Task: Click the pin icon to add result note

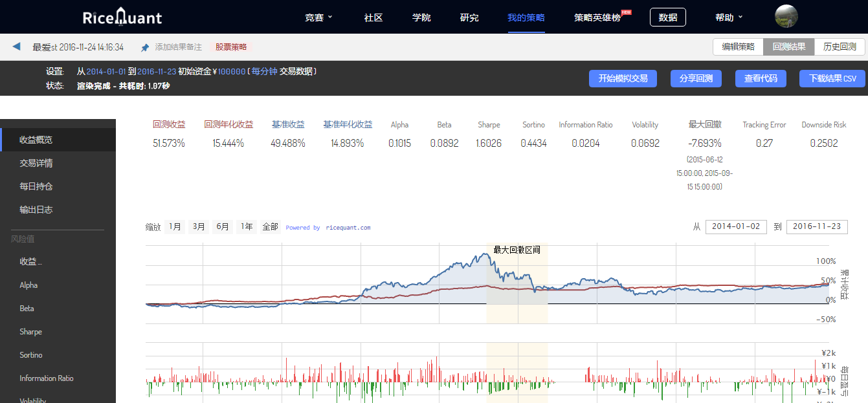Action: pos(145,47)
